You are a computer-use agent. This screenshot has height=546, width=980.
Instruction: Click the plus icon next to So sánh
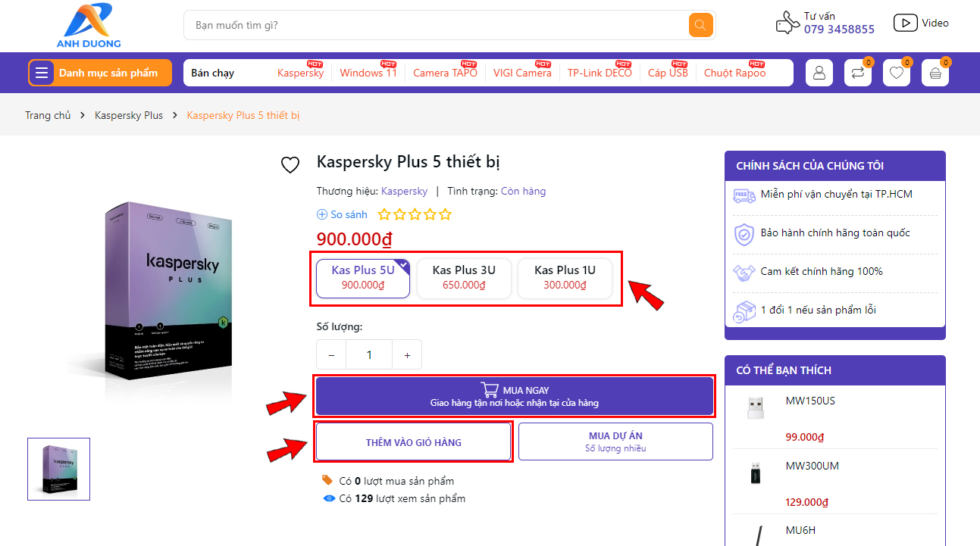pyautogui.click(x=322, y=214)
